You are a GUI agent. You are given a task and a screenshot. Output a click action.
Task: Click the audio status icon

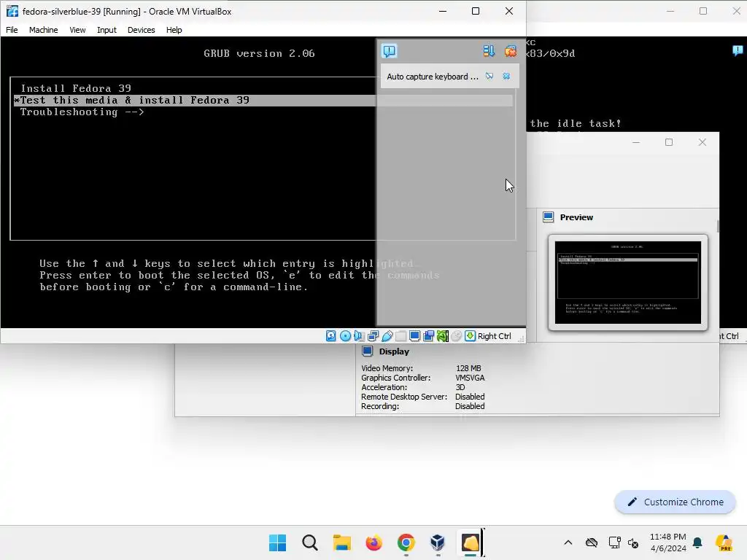(x=359, y=336)
